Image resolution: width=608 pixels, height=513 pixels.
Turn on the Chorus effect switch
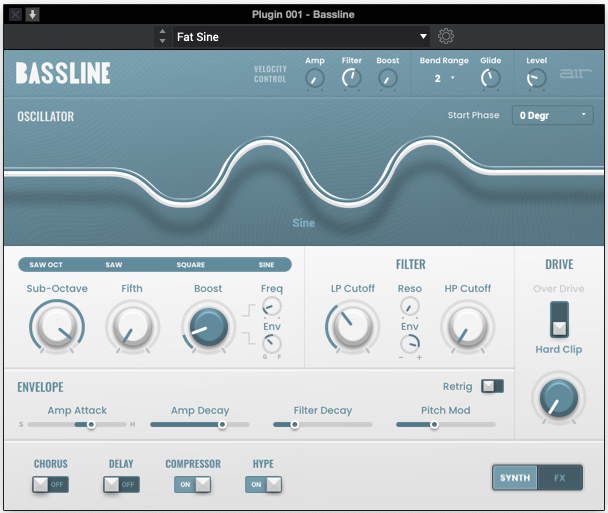tap(50, 484)
